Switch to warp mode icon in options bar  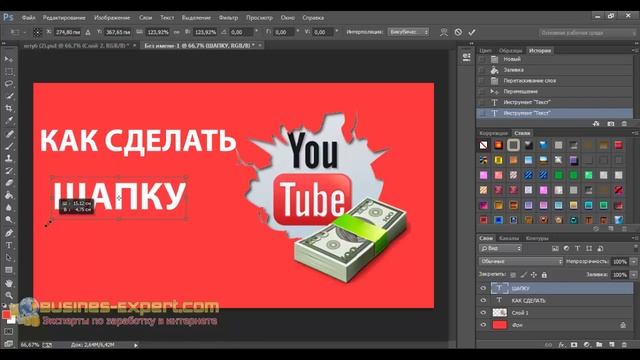click(x=444, y=32)
